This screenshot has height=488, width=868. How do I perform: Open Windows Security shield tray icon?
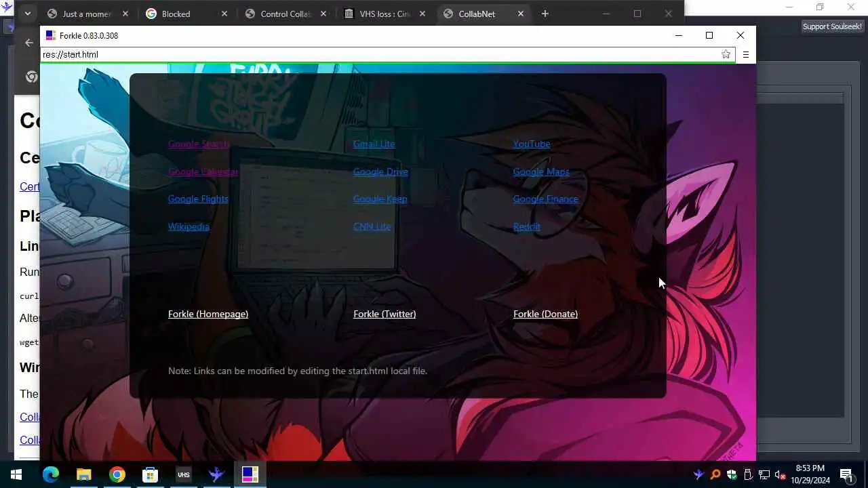click(x=732, y=474)
